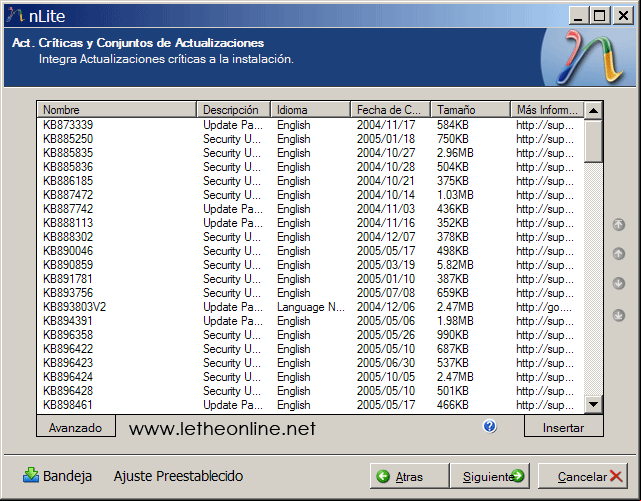Screen dimensions: 641x501
Task: Click the 2.96MB size cell
Action: point(455,153)
